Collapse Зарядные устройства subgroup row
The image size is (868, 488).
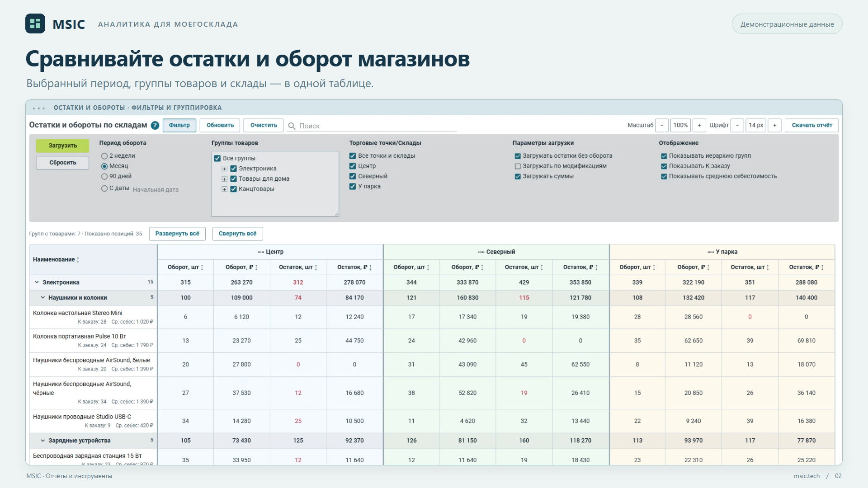pyautogui.click(x=43, y=441)
